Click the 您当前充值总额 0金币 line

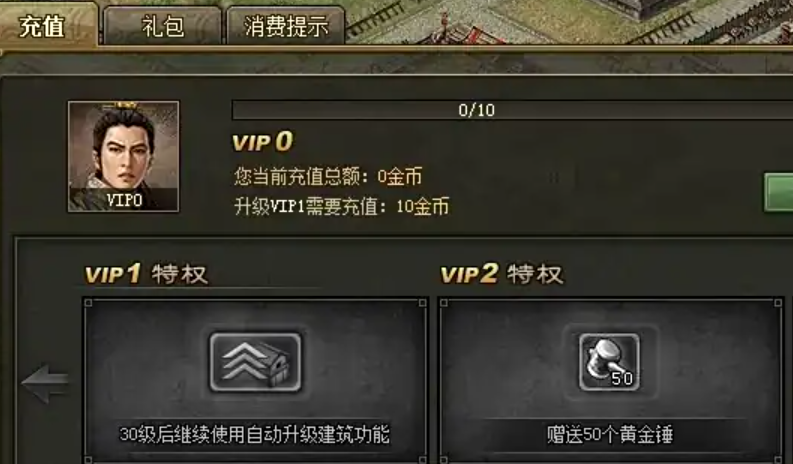click(328, 177)
